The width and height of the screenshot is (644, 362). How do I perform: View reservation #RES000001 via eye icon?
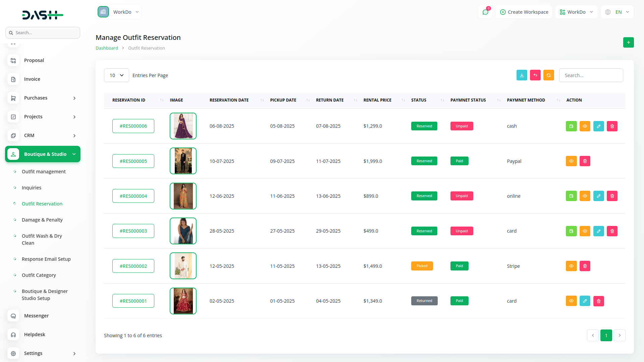(x=571, y=301)
